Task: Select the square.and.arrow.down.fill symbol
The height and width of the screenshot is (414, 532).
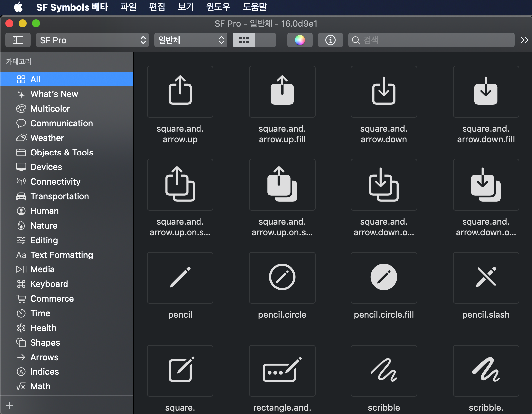Action: point(486,92)
